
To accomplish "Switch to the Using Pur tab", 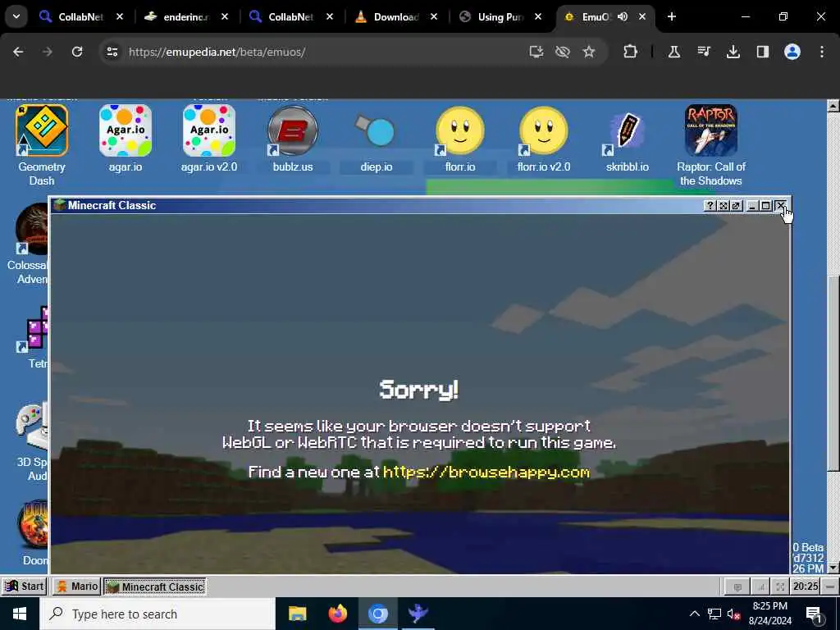I will 500,17.
